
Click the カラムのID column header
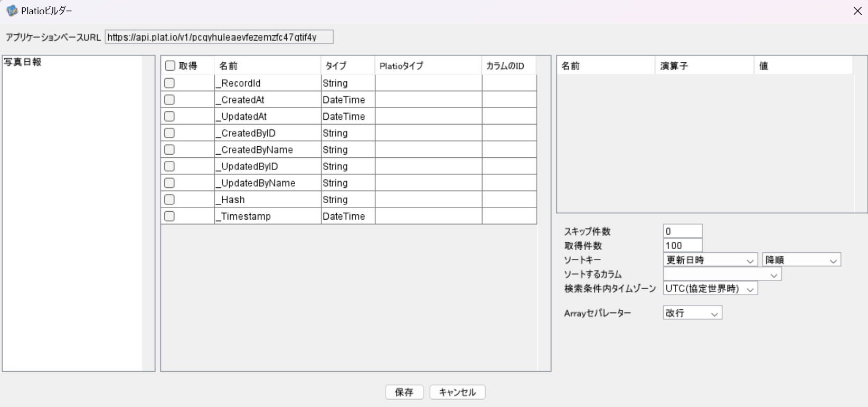point(509,66)
